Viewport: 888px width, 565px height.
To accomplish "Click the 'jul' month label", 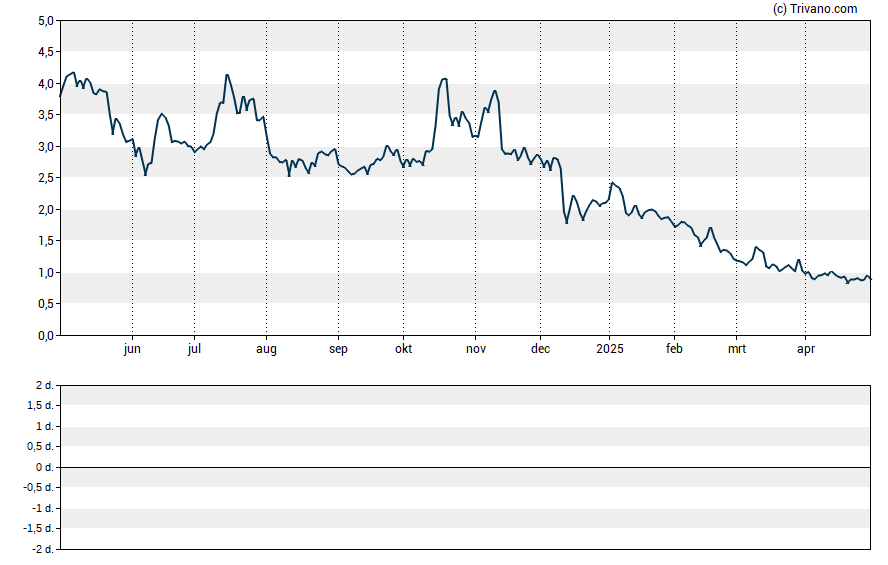I will point(194,349).
